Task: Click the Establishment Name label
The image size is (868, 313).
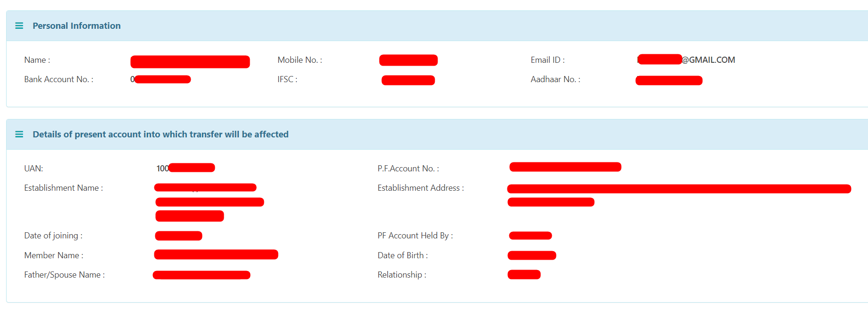Action: pyautogui.click(x=63, y=188)
